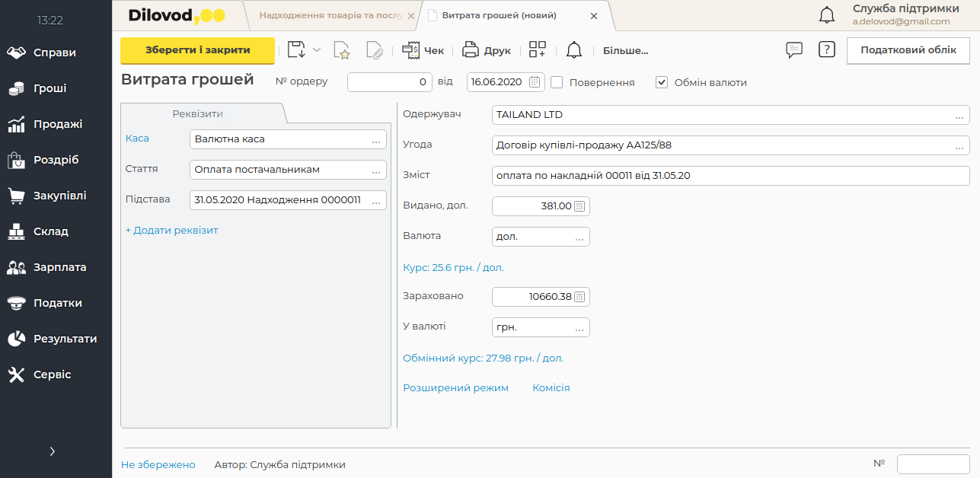Click into the Зміст text field

point(731,176)
